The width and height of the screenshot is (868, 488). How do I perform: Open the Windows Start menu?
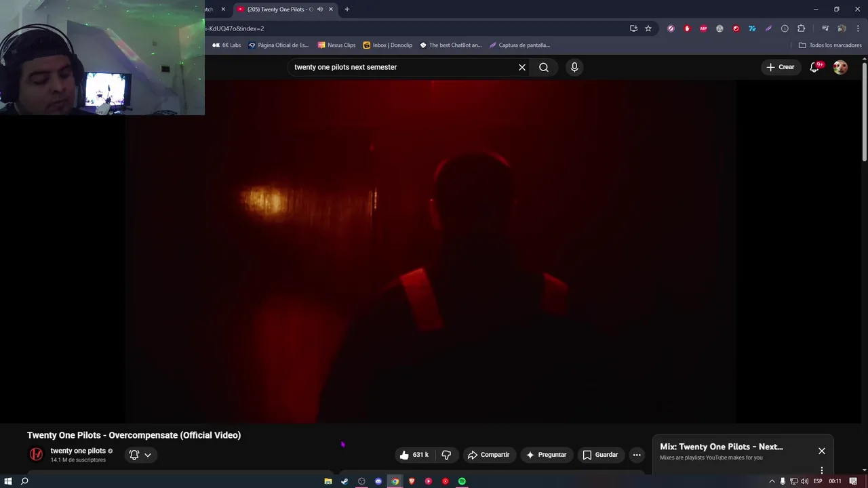pyautogui.click(x=8, y=481)
